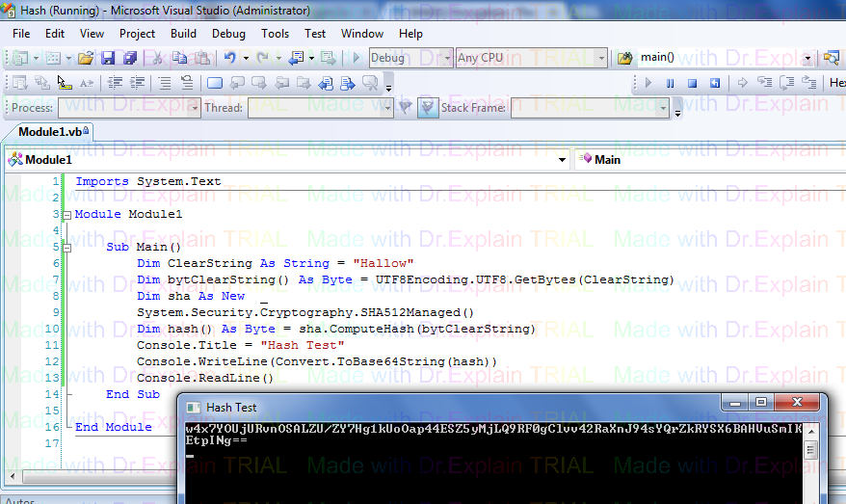Viewport: 846px width, 504px height.
Task: Click the Decrease Line Indent icon
Action: 115,83
